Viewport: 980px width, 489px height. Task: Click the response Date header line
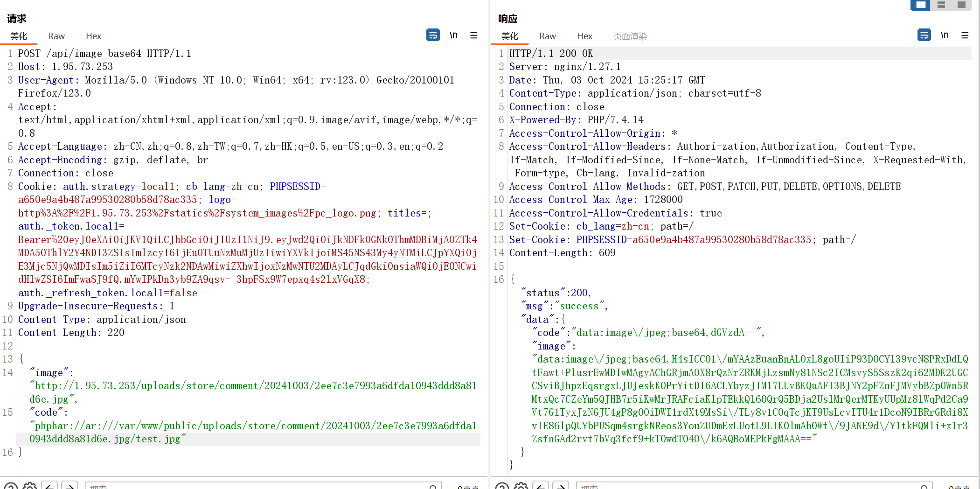point(607,80)
